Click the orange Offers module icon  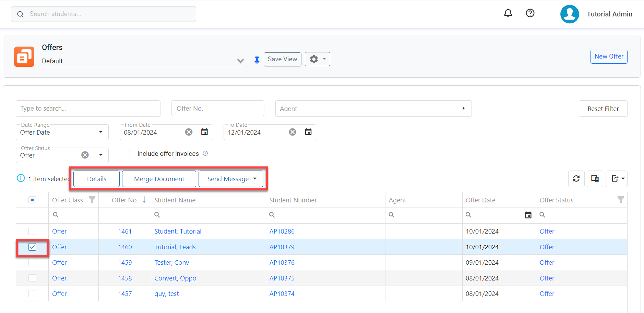tap(24, 57)
